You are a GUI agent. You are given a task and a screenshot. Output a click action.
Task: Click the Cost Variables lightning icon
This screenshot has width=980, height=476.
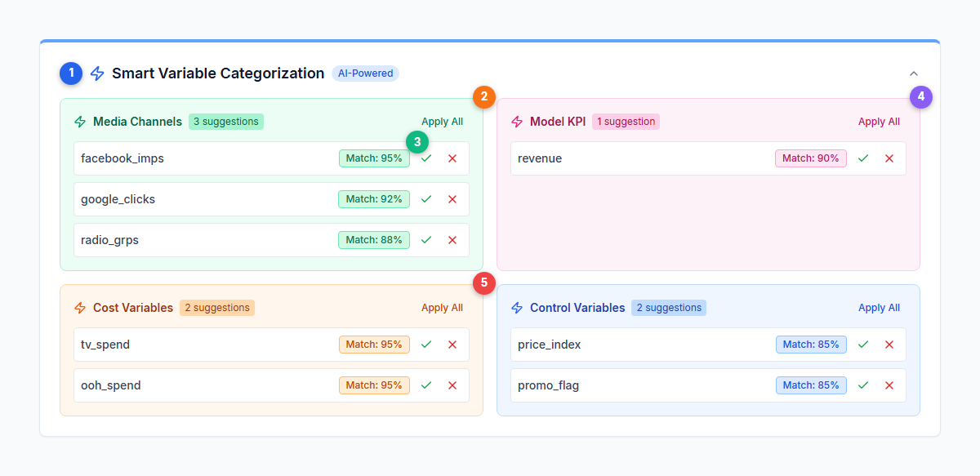point(80,308)
